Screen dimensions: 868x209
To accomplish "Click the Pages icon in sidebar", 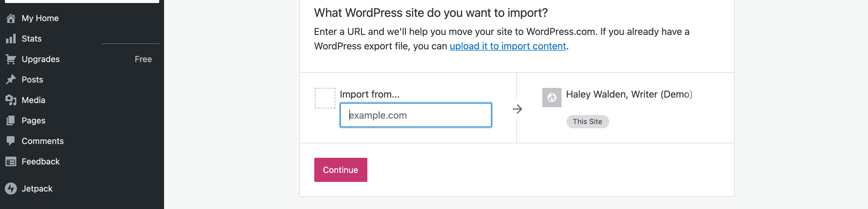I will click(x=11, y=120).
